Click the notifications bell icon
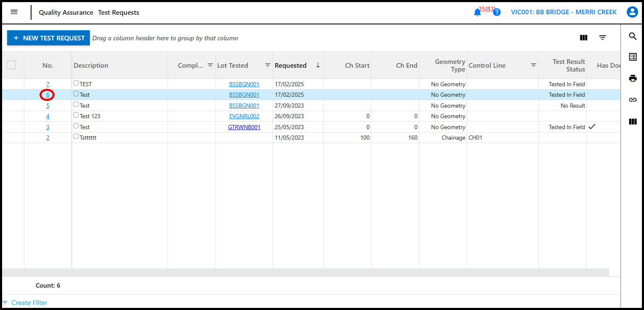The height and width of the screenshot is (310, 644). 477,13
